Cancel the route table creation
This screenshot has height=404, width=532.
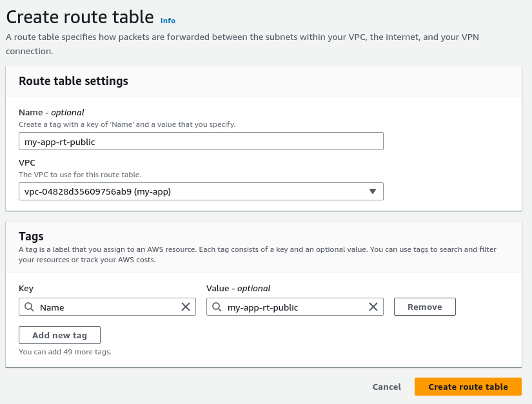(387, 387)
